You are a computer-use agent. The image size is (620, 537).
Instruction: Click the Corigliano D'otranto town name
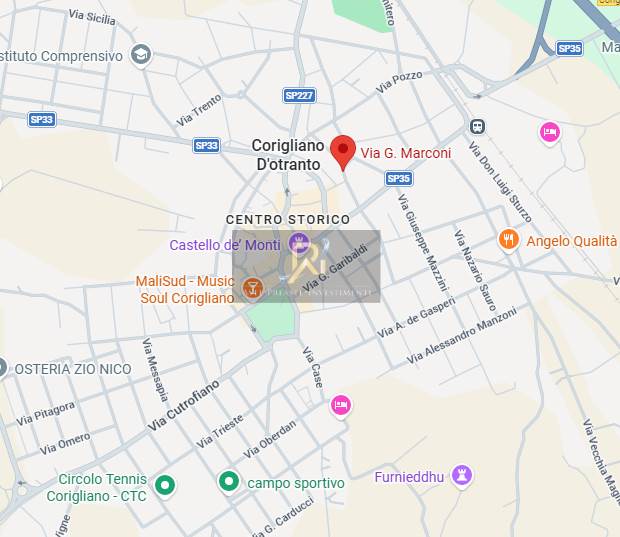[288, 155]
